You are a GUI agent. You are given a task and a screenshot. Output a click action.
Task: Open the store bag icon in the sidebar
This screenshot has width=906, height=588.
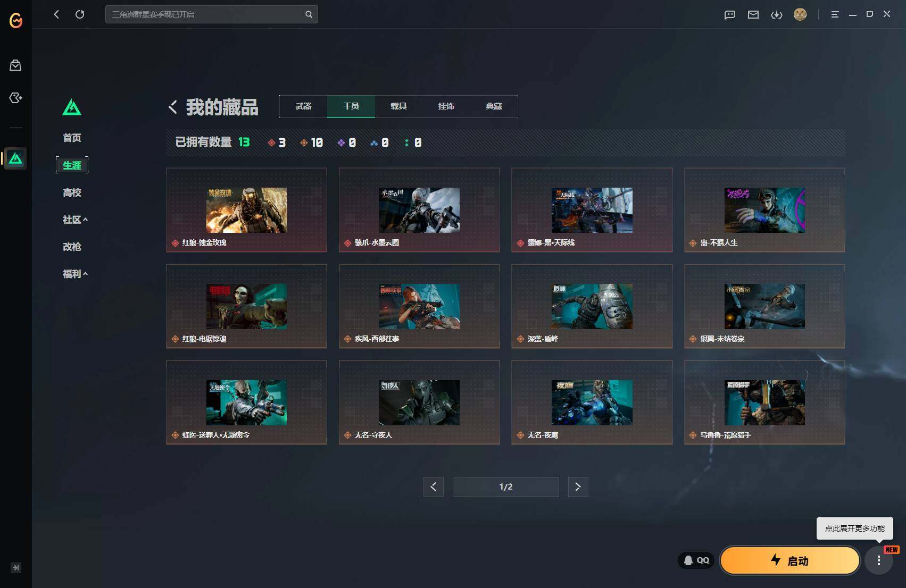[x=15, y=65]
